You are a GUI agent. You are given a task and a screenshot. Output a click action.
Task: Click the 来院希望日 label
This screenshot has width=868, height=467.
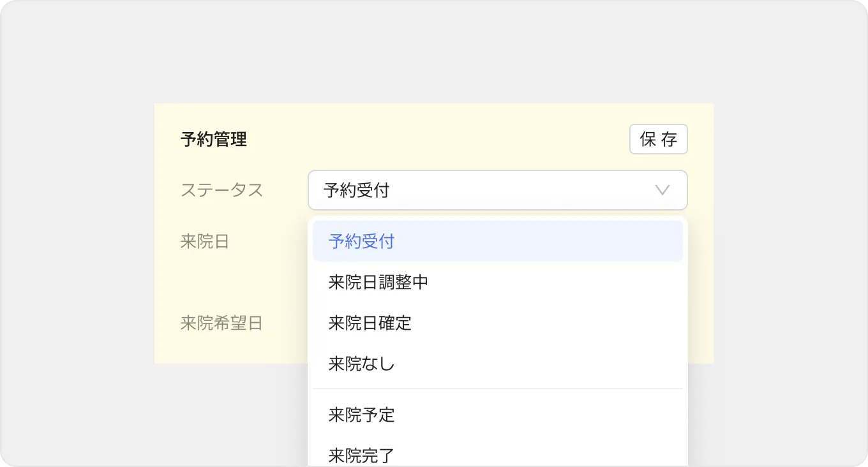pyautogui.click(x=221, y=323)
